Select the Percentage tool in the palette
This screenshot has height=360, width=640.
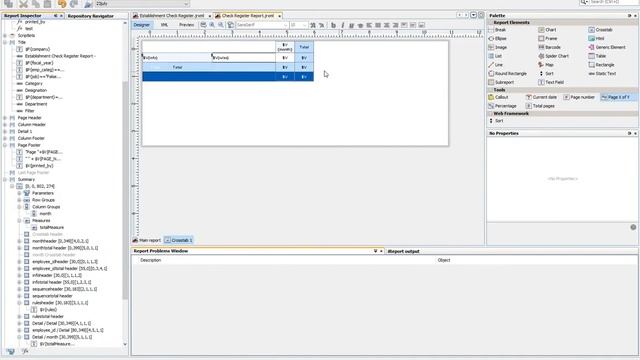click(x=502, y=106)
